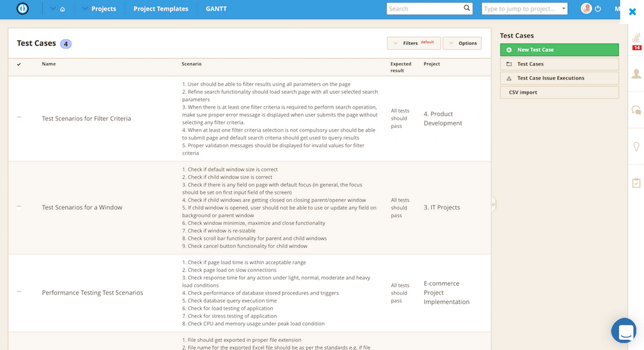644x350 pixels.
Task: Sort by the Name column header
Action: [x=49, y=64]
